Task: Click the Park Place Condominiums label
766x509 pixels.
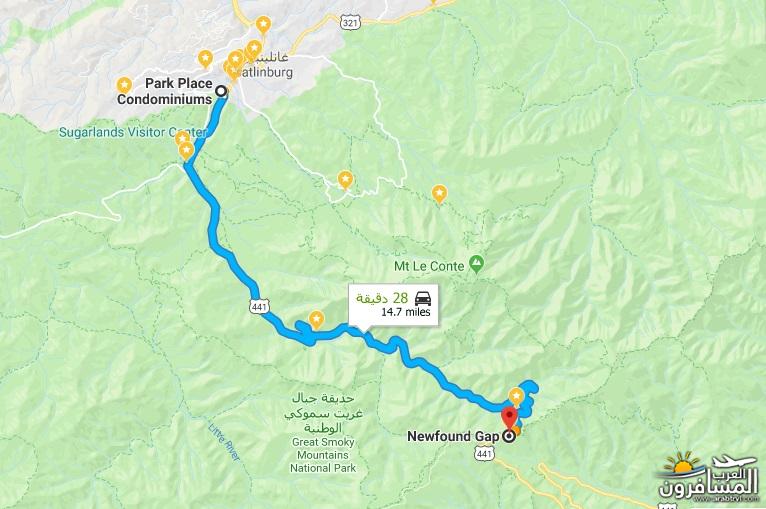Action: (x=165, y=91)
